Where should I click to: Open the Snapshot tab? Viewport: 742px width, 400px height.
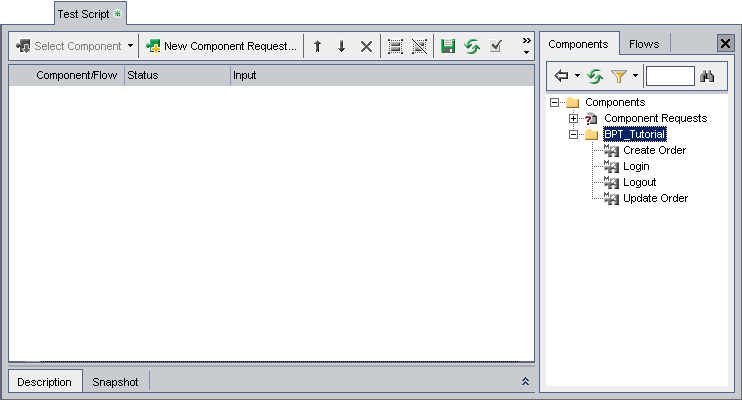click(x=115, y=382)
